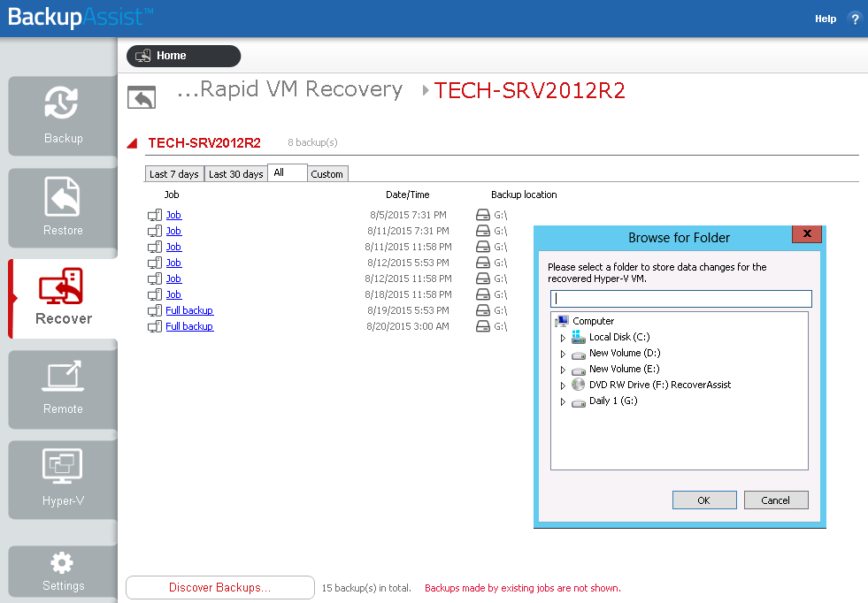
Task: Cancel the Browse for Folder dialog
Action: pyautogui.click(x=776, y=500)
